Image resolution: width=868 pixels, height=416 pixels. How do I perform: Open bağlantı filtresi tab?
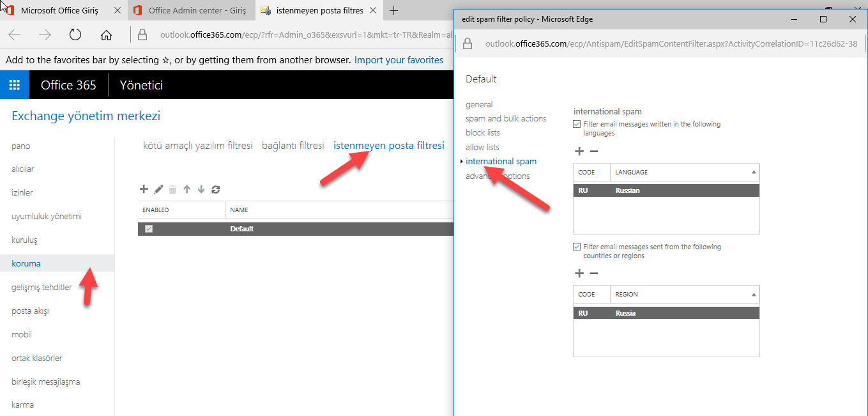(293, 146)
